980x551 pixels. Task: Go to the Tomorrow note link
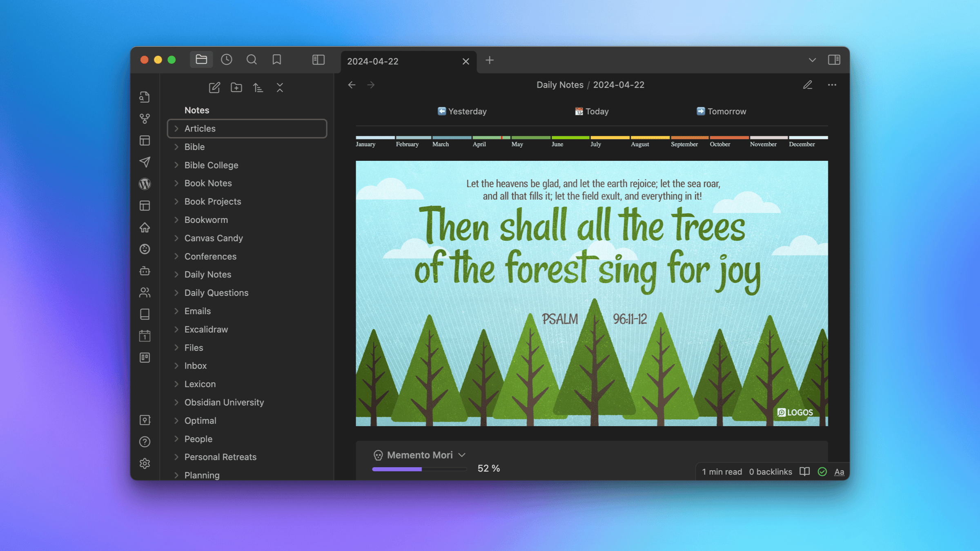721,111
